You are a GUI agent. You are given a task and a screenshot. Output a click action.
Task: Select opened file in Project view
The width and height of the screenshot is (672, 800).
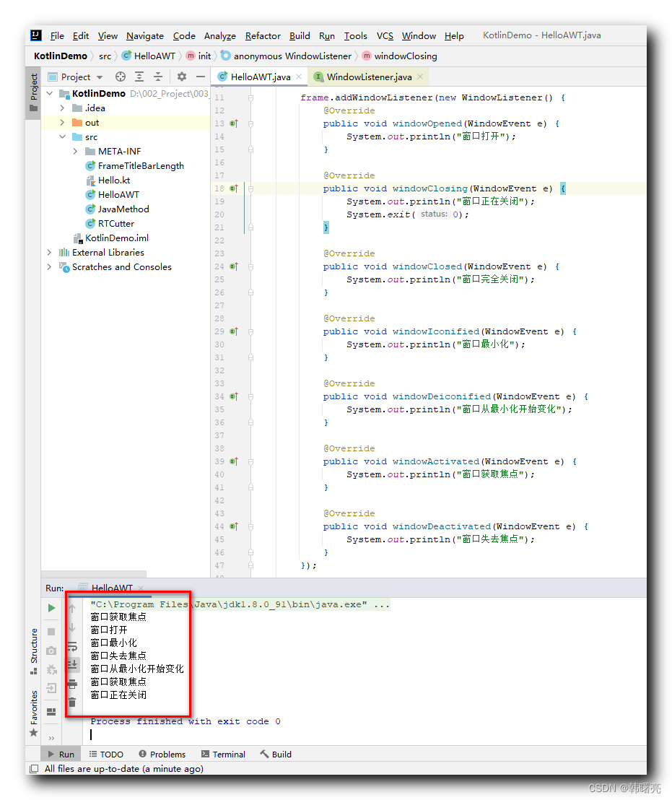click(119, 76)
